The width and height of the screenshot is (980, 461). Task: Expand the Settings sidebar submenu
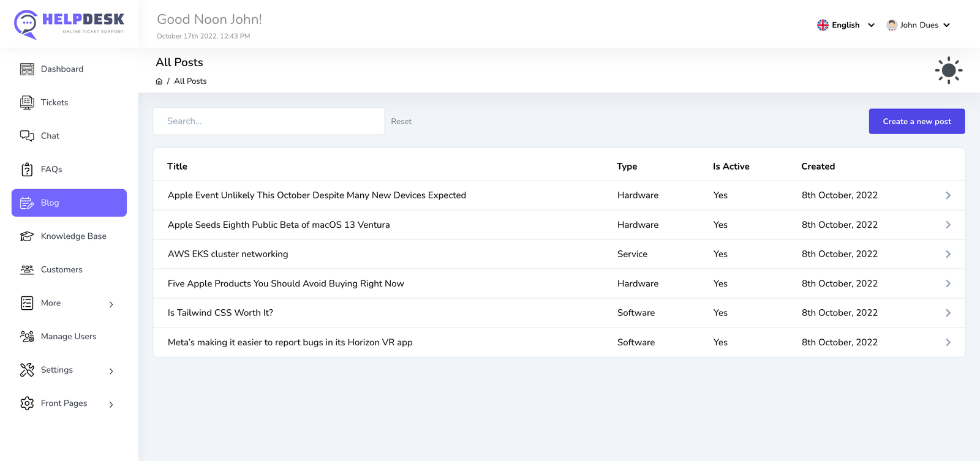pos(111,371)
